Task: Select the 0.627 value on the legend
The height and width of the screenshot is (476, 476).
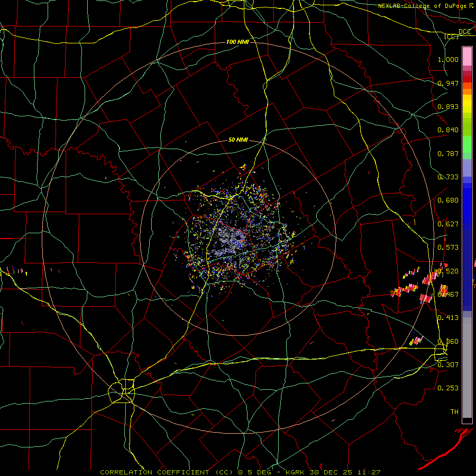Action: pos(448,224)
